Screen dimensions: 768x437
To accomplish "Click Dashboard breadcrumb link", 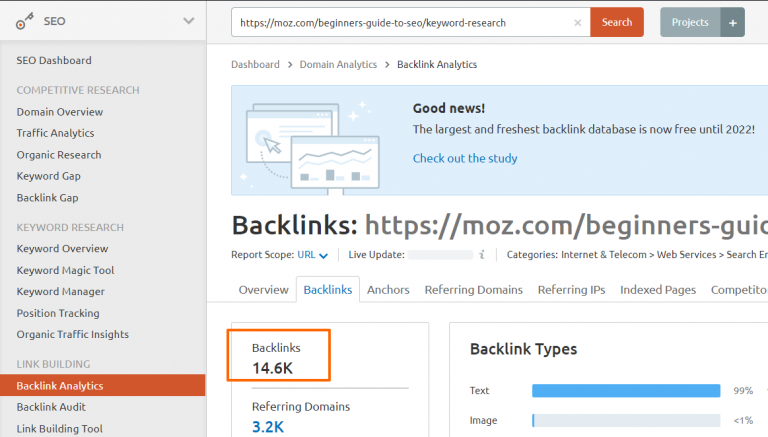I will 255,64.
